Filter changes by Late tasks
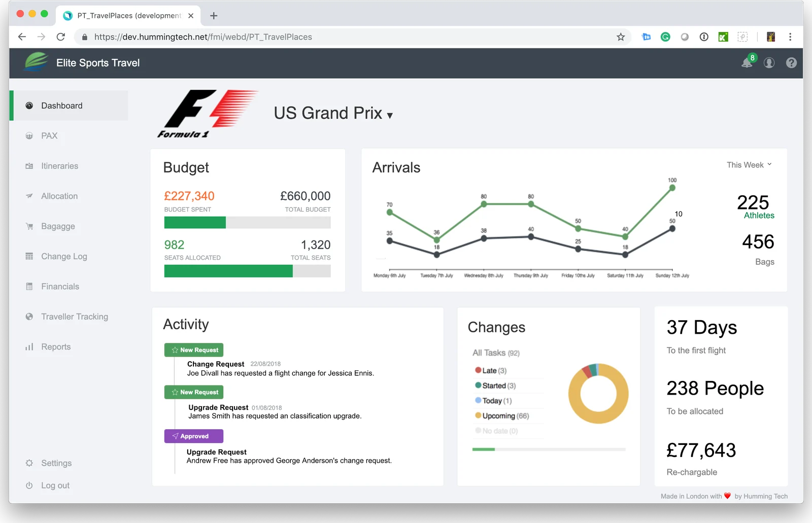Image resolution: width=812 pixels, height=523 pixels. click(x=491, y=370)
